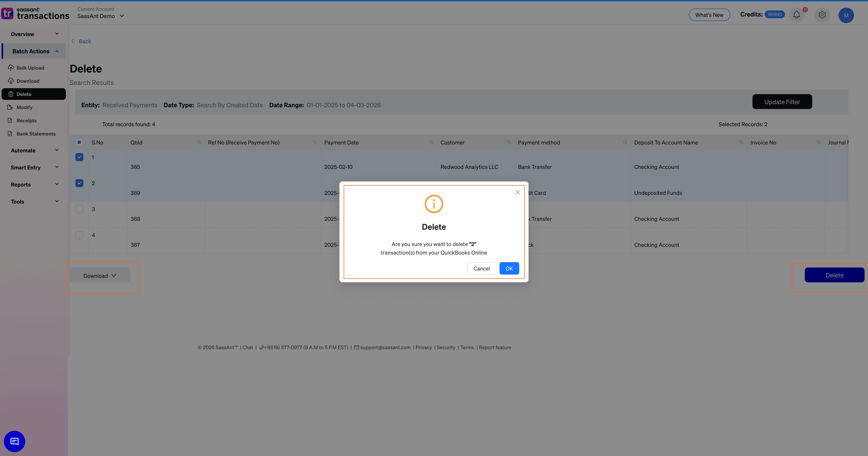Select the Bulk Upload icon in sidebar
The width and height of the screenshot is (868, 456).
pyautogui.click(x=10, y=67)
